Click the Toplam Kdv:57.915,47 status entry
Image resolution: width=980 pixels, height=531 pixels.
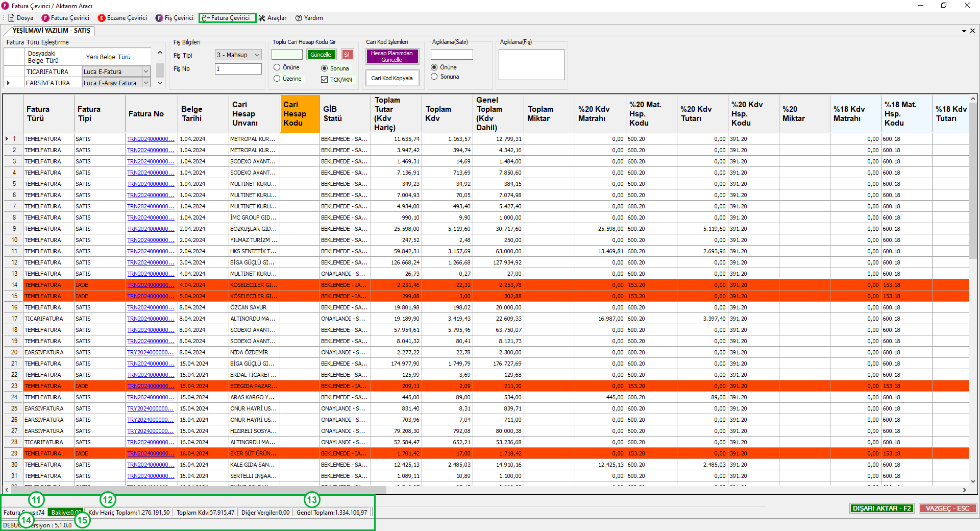tap(206, 513)
